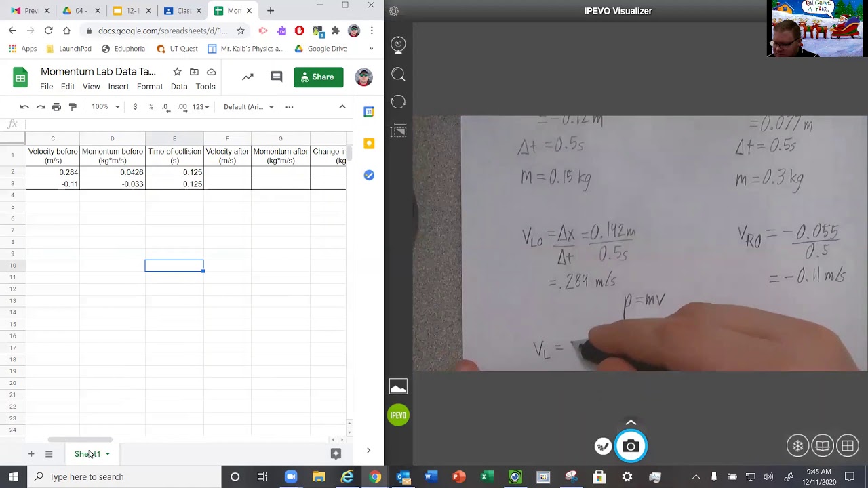
Task: Hide the Sheets menus with the up arrow
Action: point(342,107)
